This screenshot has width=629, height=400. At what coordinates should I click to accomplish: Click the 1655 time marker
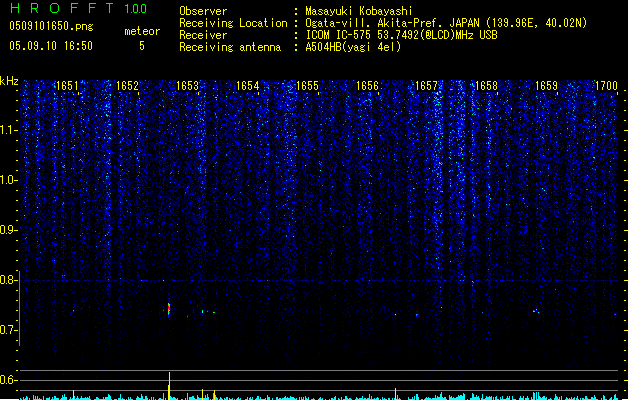[x=307, y=86]
